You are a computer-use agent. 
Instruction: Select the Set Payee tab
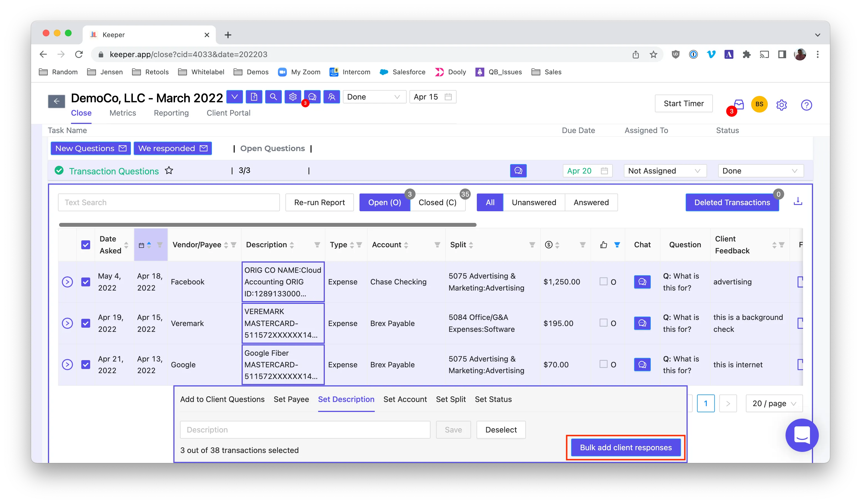coord(291,399)
